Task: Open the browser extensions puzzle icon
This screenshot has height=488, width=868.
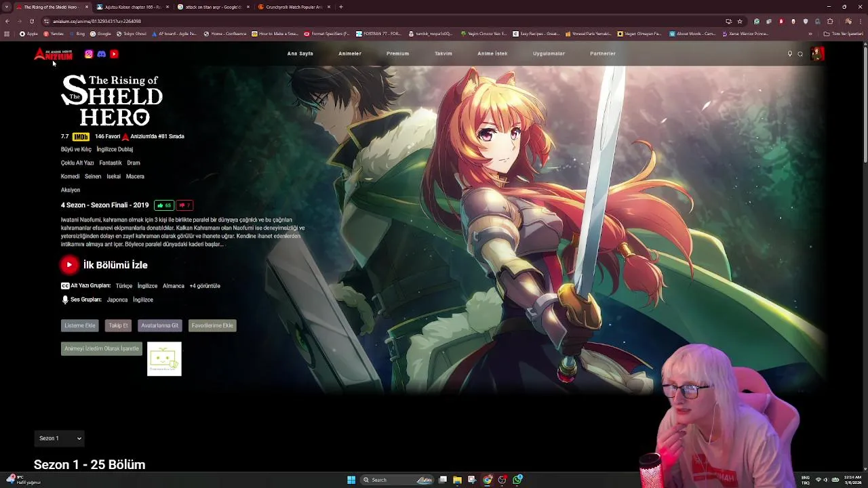Action: click(x=830, y=21)
